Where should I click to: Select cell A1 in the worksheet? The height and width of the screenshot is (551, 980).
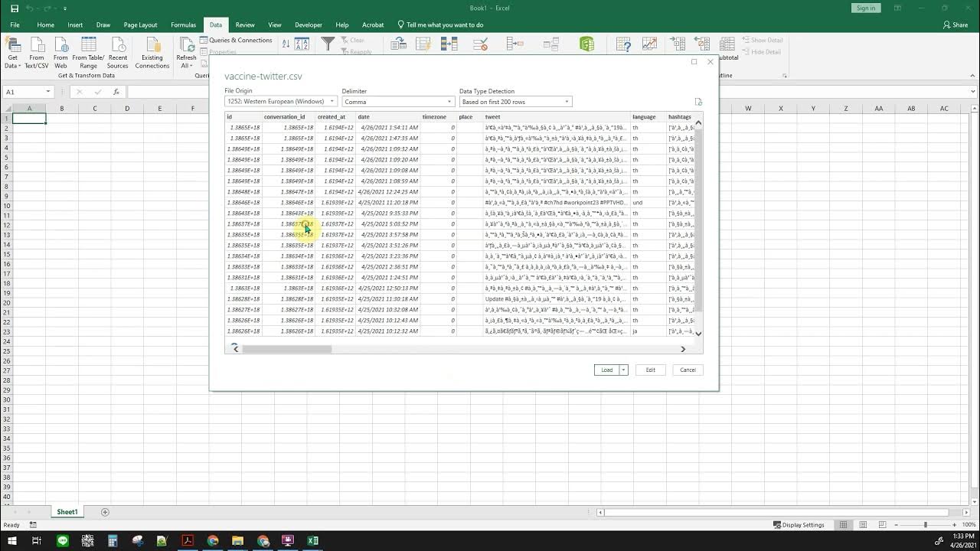[x=29, y=119]
